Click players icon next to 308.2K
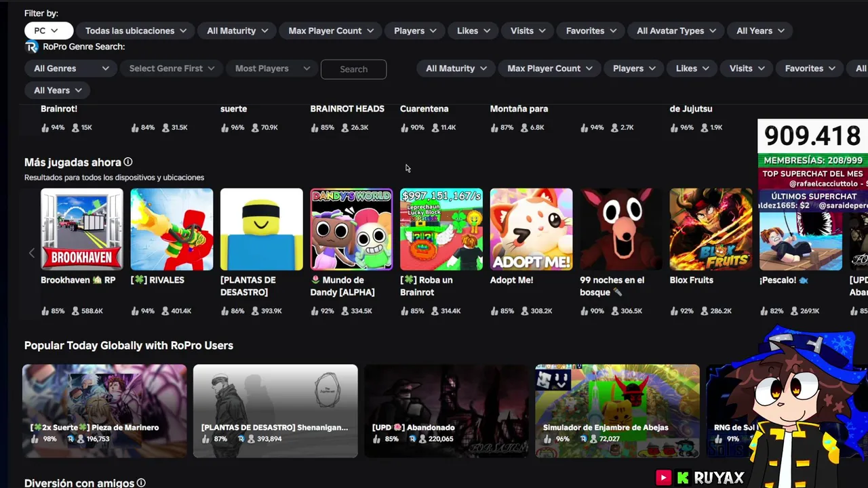 pos(525,311)
